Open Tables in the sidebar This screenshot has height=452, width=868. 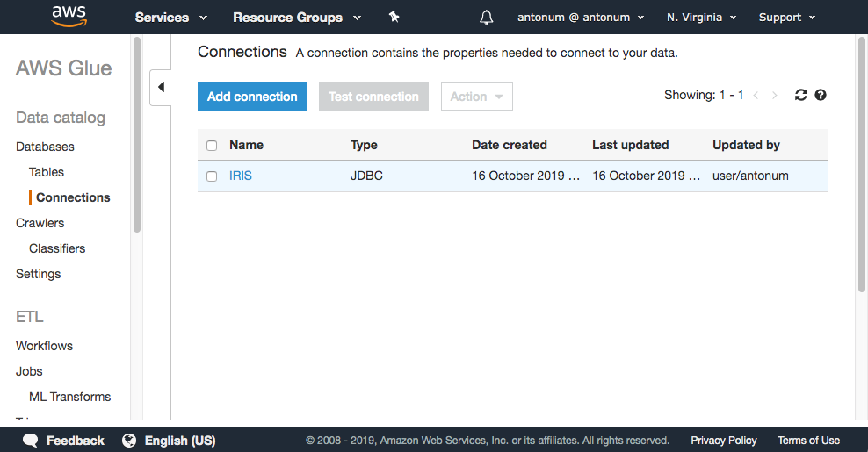pos(47,172)
